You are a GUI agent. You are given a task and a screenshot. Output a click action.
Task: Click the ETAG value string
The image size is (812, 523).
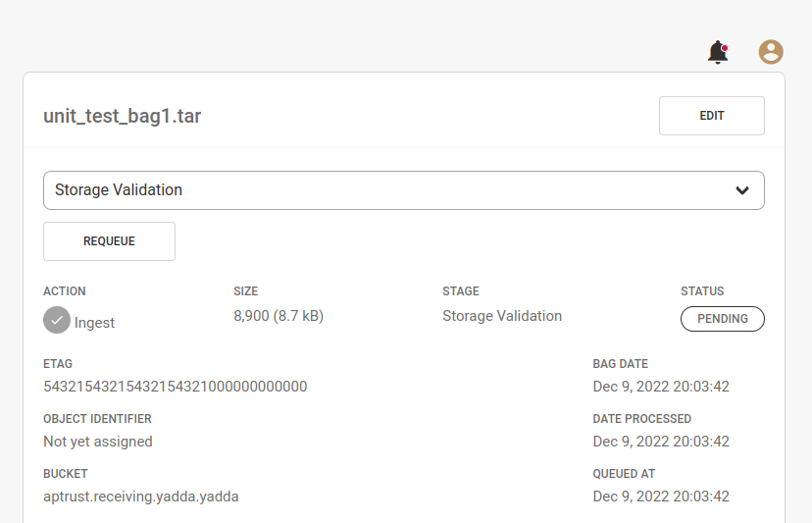175,387
